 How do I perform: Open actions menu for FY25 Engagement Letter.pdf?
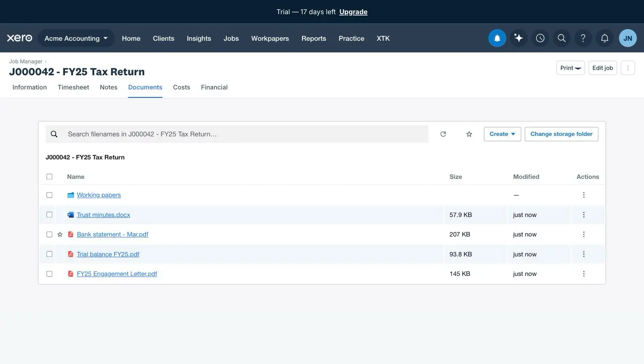pyautogui.click(x=583, y=274)
